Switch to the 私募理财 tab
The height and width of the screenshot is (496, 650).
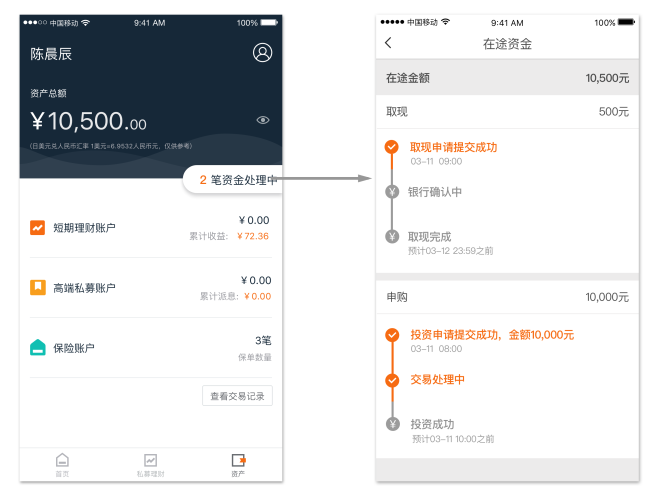[150, 464]
